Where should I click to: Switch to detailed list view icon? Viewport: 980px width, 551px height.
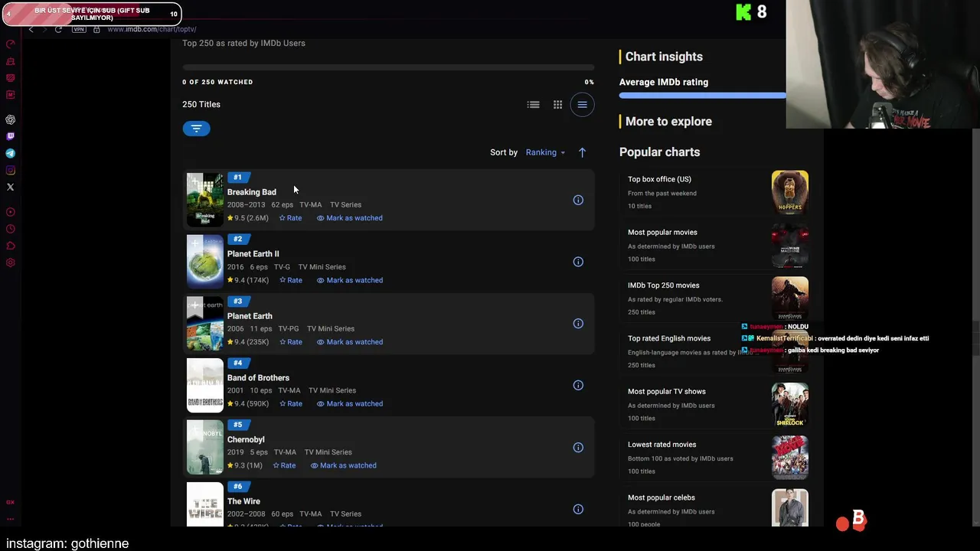click(534, 105)
